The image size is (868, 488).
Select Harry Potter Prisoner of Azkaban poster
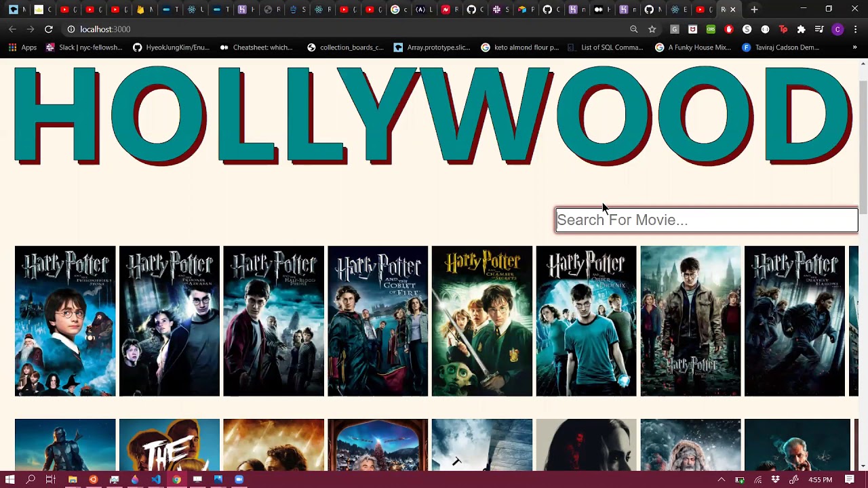coord(170,321)
